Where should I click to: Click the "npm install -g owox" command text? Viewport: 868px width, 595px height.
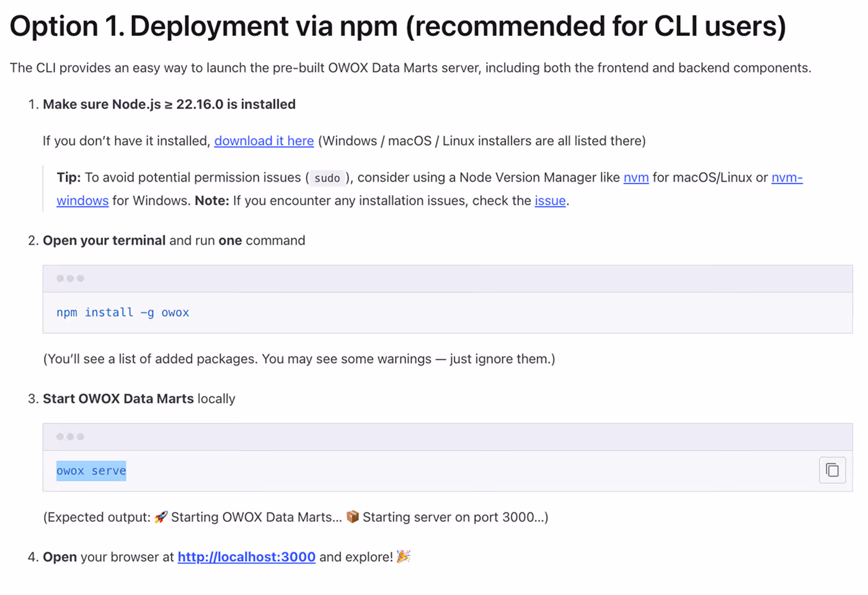tap(123, 312)
